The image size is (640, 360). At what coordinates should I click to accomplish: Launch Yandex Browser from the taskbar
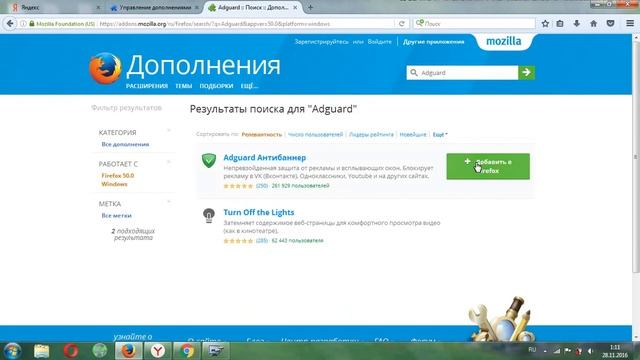[x=158, y=351]
